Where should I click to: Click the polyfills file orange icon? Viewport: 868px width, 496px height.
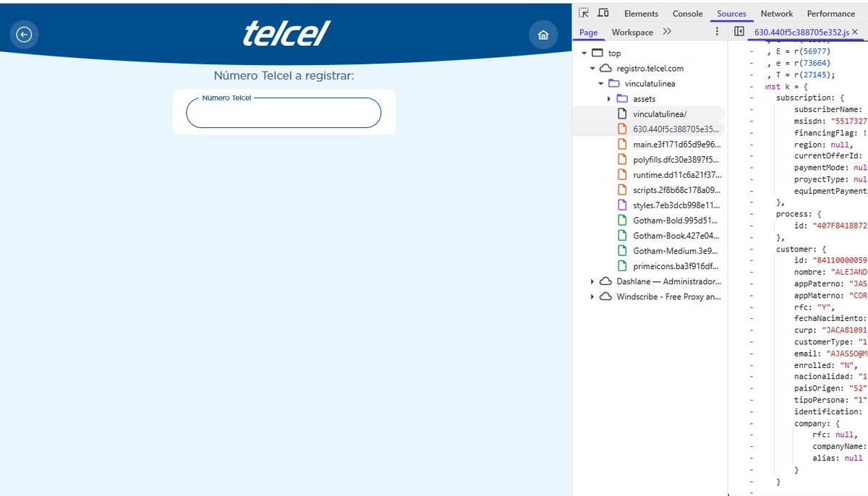click(622, 160)
